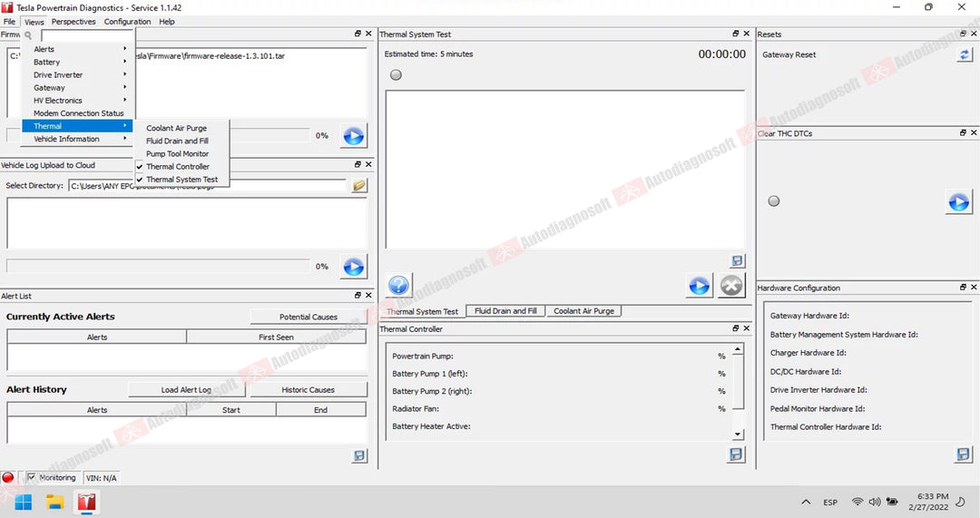Viewport: 980px width, 518px height.
Task: Open File Explorer from taskbar
Action: pyautogui.click(x=55, y=502)
